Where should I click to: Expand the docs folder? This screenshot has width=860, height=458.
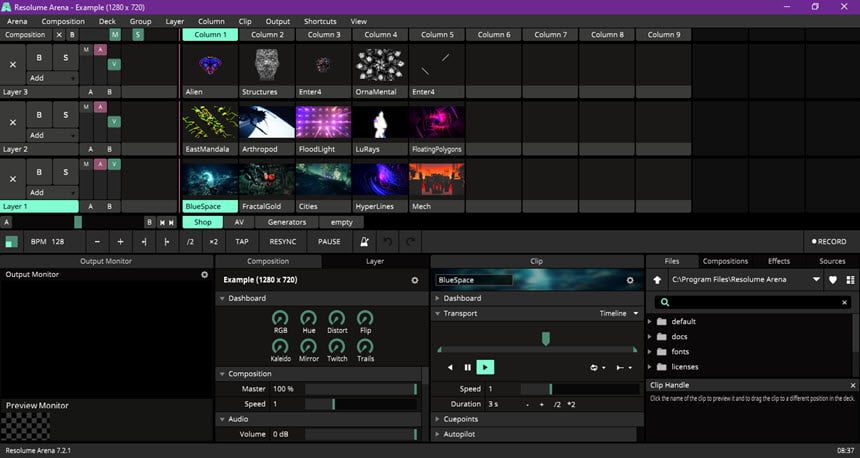[x=650, y=337]
